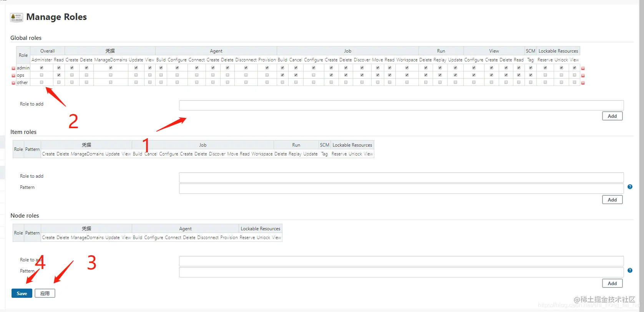Delete the admin role using its left red icon
Viewport: 644px width, 312px height.
tap(13, 68)
